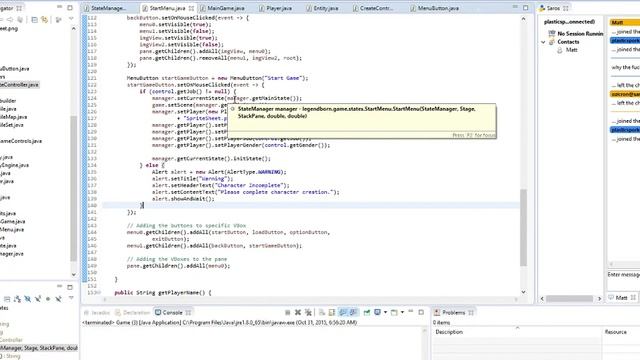Open Outline View Menu dropdown
This screenshot has width=640, height=360.
(71, 298)
